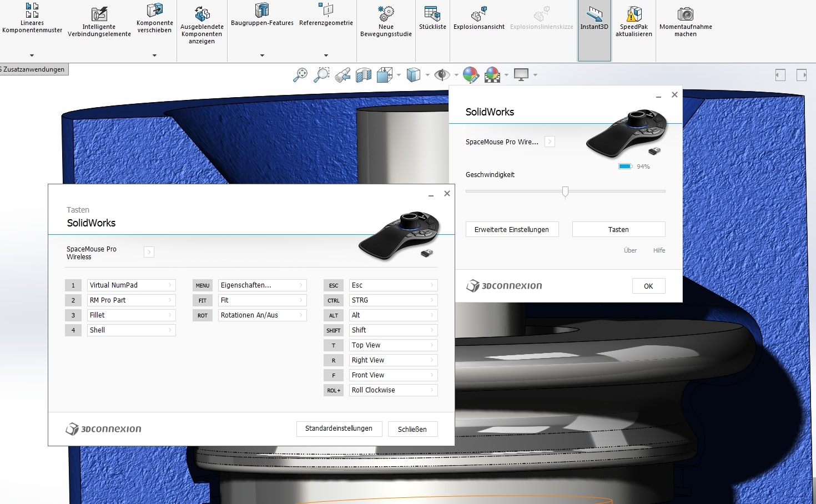Click the Referenzgeometrie tool
The width and height of the screenshot is (816, 504).
pos(326,15)
